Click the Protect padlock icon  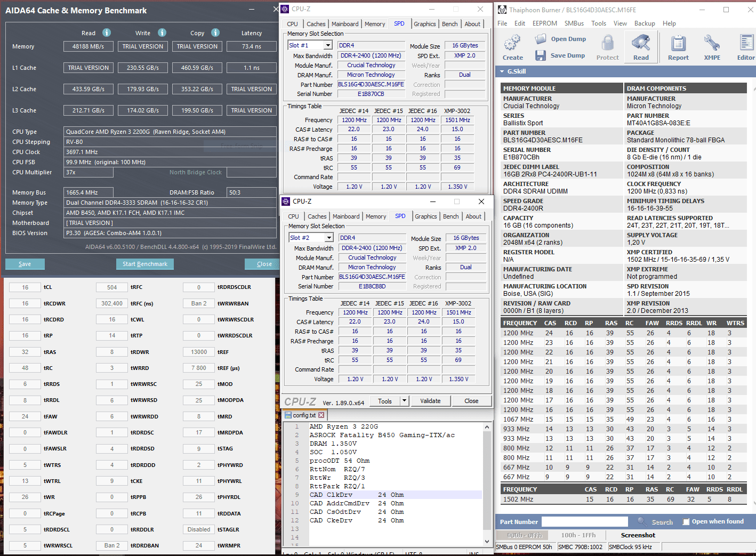[x=607, y=43]
